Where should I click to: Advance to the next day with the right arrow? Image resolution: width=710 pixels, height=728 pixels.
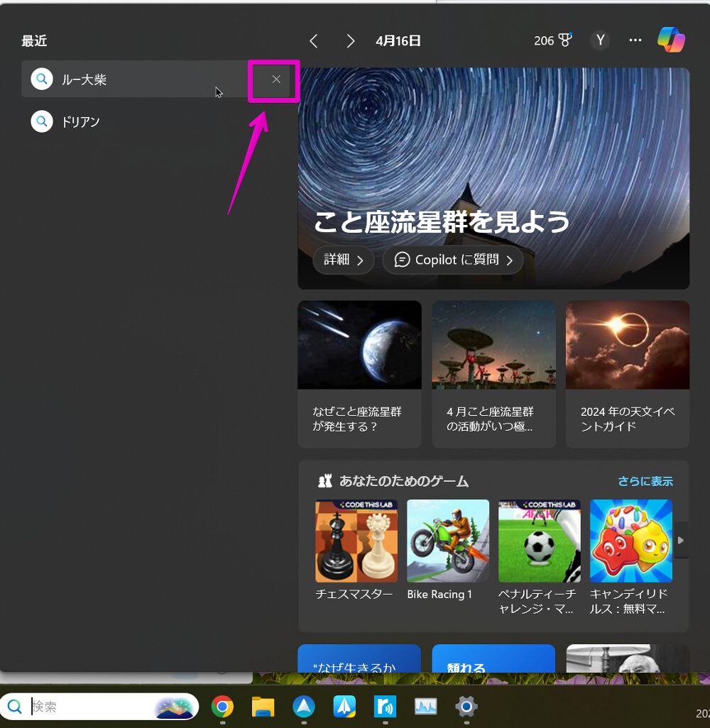[x=350, y=40]
